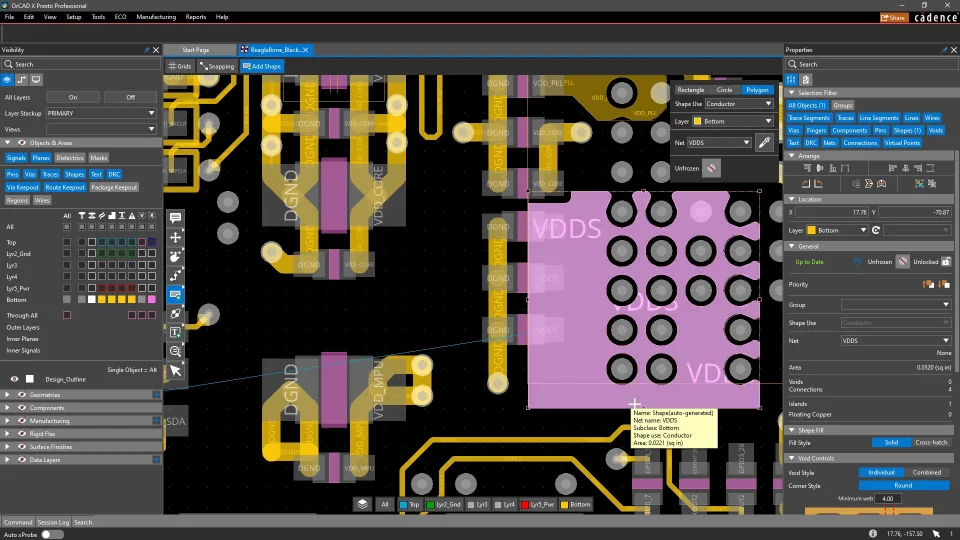Click the zoom magnifier tool in canvas toolbar
The height and width of the screenshot is (540, 960).
pos(176,351)
